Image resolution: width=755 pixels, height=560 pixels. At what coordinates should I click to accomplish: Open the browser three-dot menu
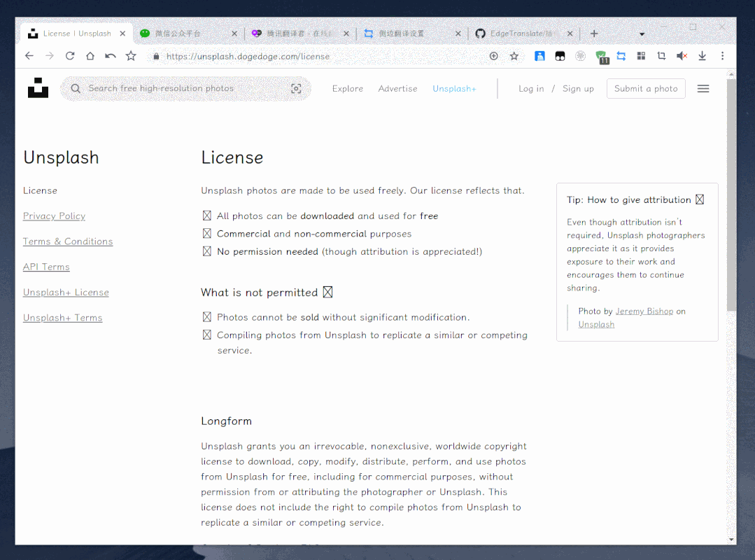722,56
